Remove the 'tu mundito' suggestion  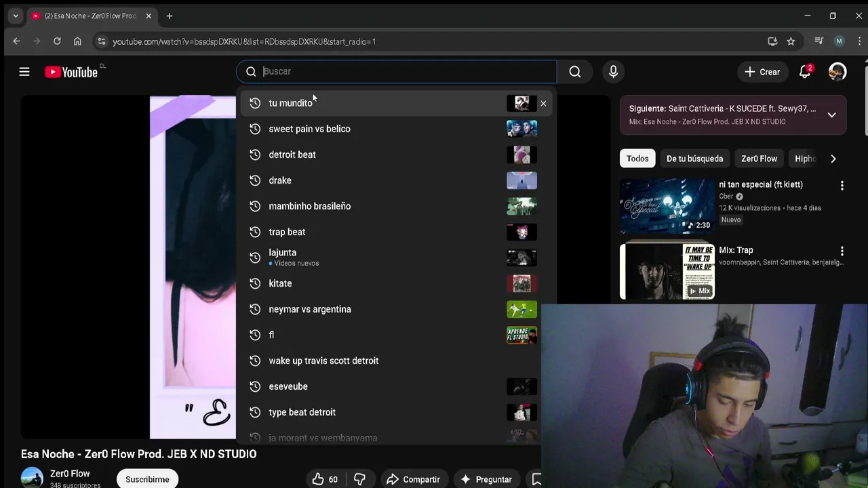pos(543,103)
